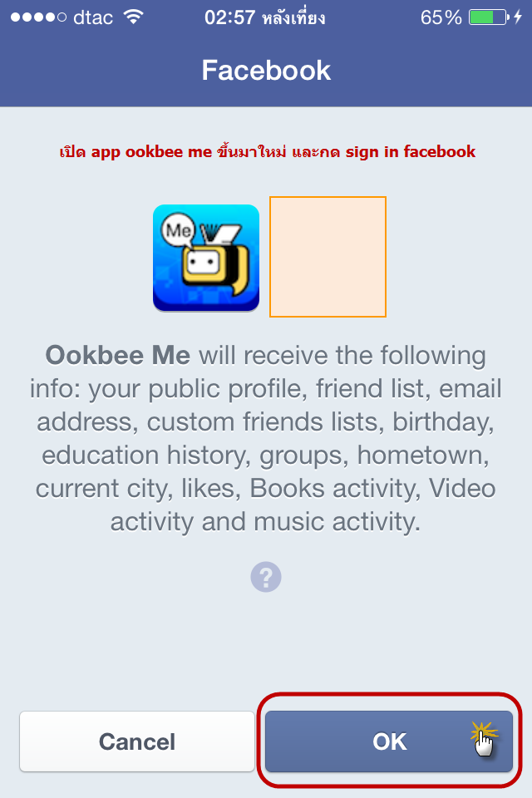Viewport: 532px width, 798px height.
Task: Tap the Wi-Fi signal icon
Action: click(132, 17)
